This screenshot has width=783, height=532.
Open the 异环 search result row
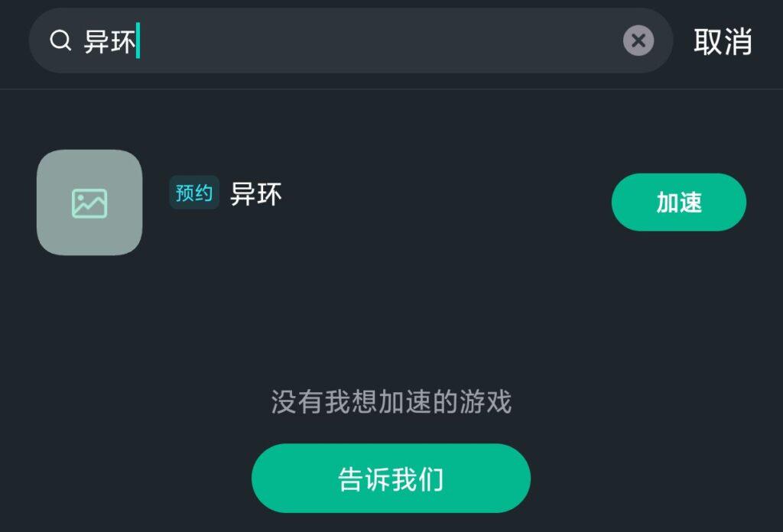point(391,203)
